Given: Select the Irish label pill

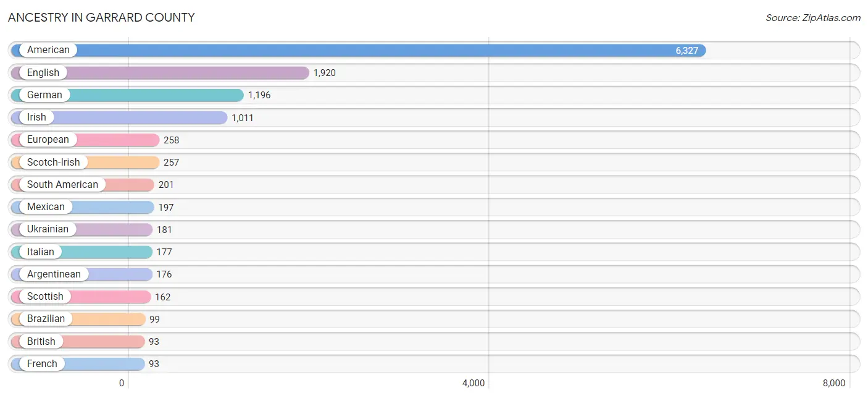Looking at the screenshot, I should coord(36,117).
